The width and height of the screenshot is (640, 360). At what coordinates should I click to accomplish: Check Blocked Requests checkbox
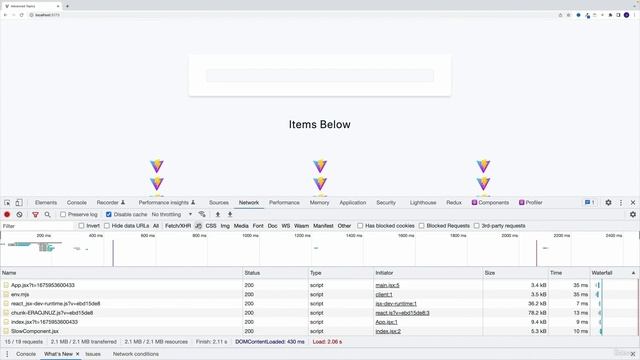[x=421, y=226]
